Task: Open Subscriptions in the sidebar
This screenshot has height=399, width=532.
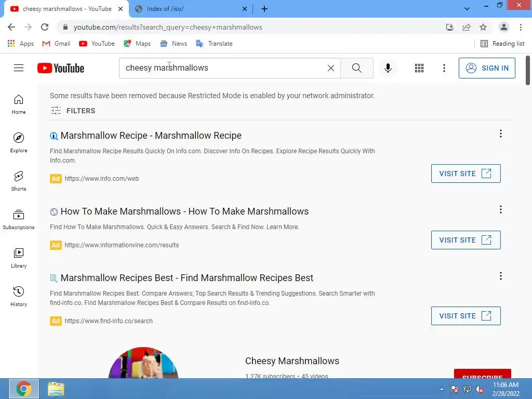Action: pos(19,220)
